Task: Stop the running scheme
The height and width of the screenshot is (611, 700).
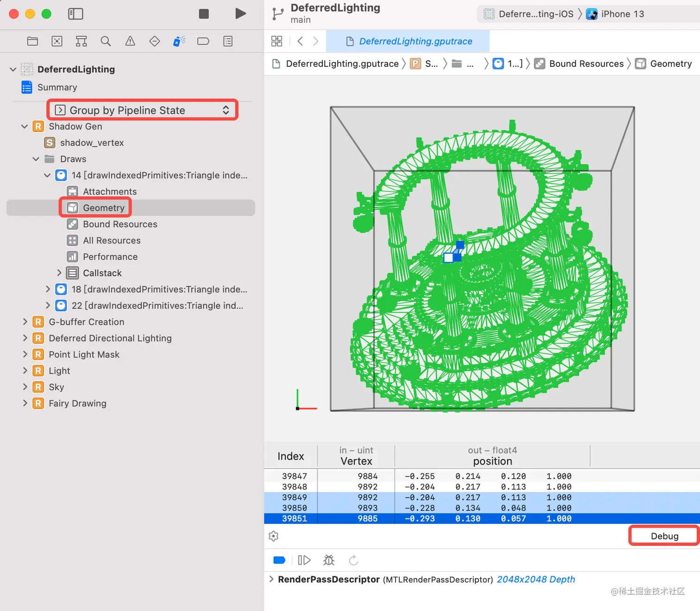Action: click(204, 14)
